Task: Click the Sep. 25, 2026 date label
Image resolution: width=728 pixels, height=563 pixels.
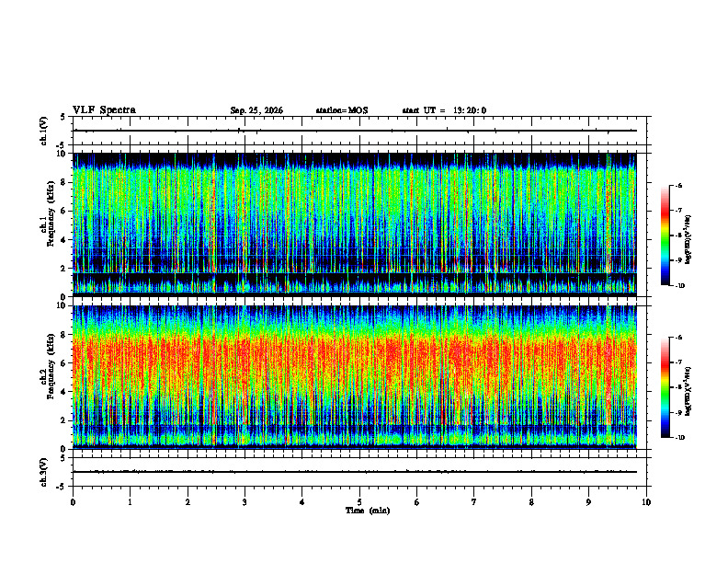Action: pos(256,110)
